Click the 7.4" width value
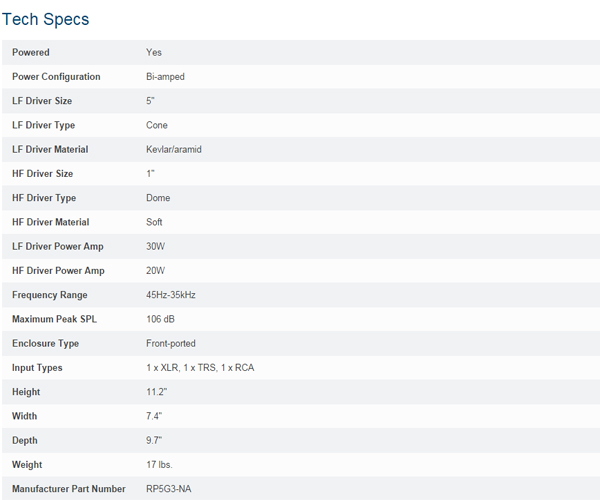600x500 pixels. [x=154, y=416]
